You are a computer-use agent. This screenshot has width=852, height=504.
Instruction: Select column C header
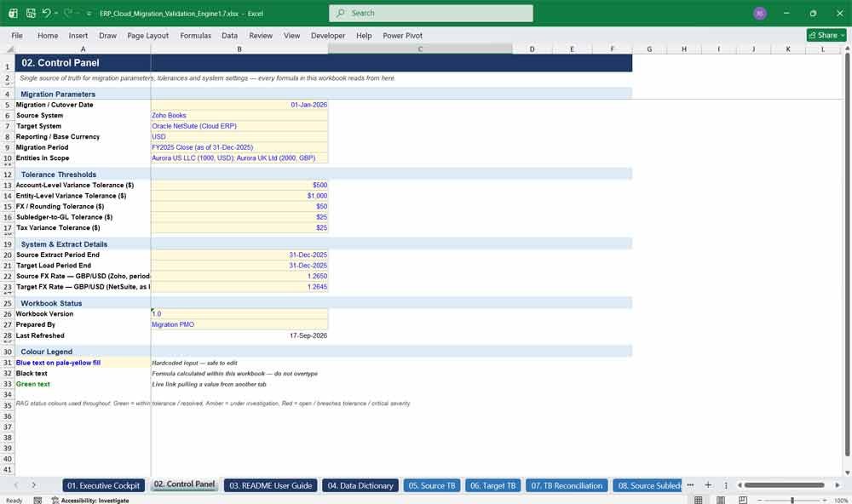pyautogui.click(x=420, y=49)
